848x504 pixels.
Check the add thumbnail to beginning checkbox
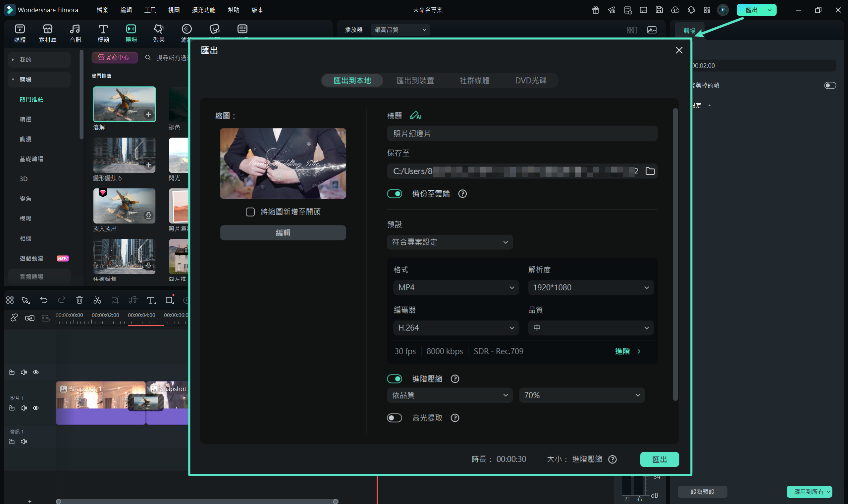(250, 212)
